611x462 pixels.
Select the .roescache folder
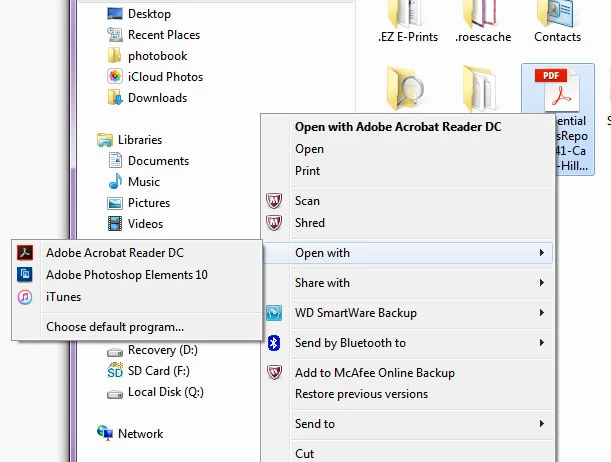[483, 21]
